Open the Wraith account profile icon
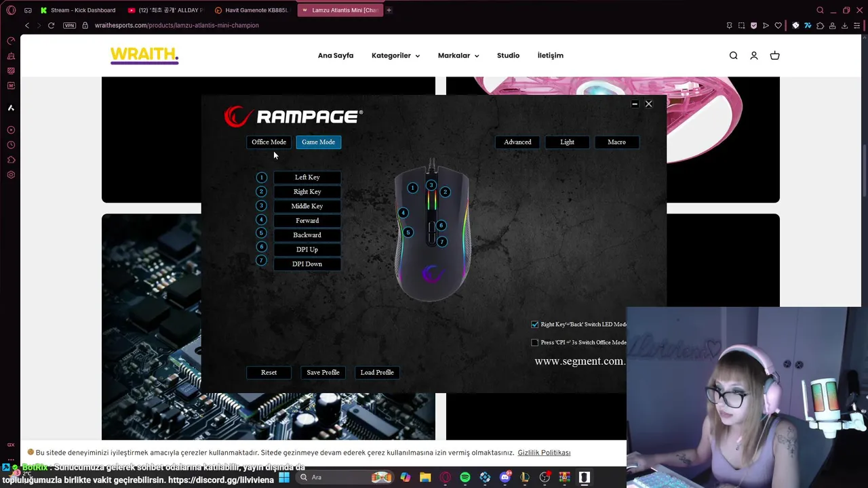The image size is (868, 488). point(753,56)
